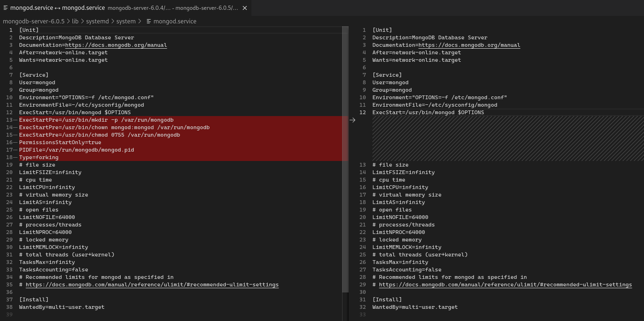Screen dimensions: 644x321
Task: Follow the ulimit settings link in right pane
Action: tap(505, 285)
